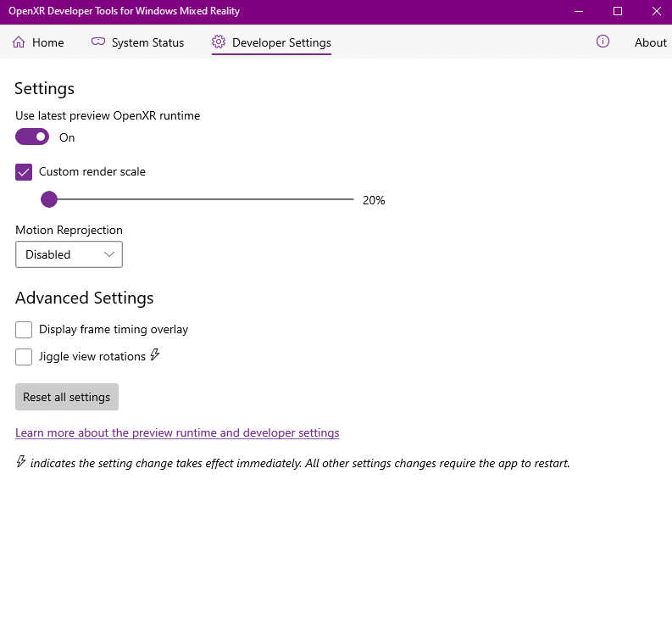Open the About page
Image resolution: width=672 pixels, height=619 pixels.
(650, 42)
